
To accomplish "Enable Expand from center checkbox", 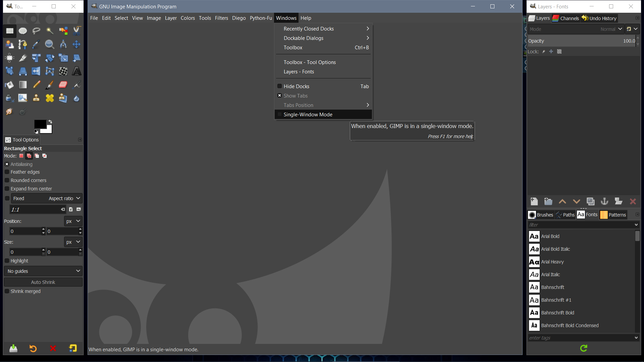I will 7,189.
